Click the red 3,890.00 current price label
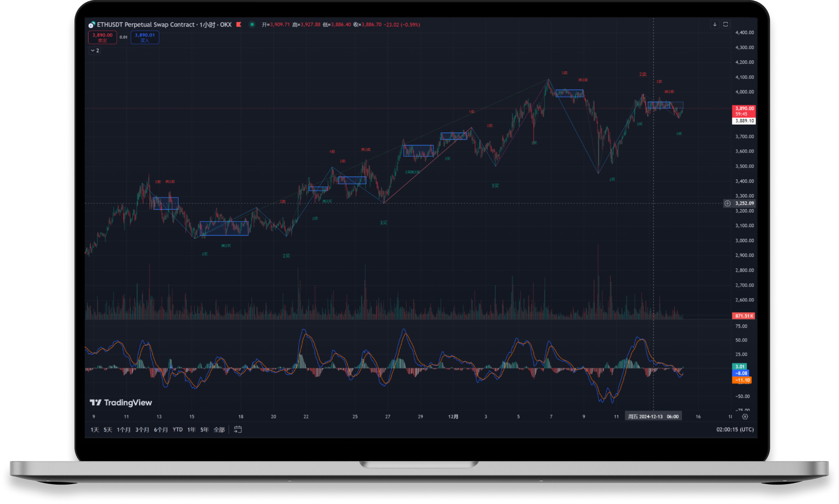 (x=744, y=109)
